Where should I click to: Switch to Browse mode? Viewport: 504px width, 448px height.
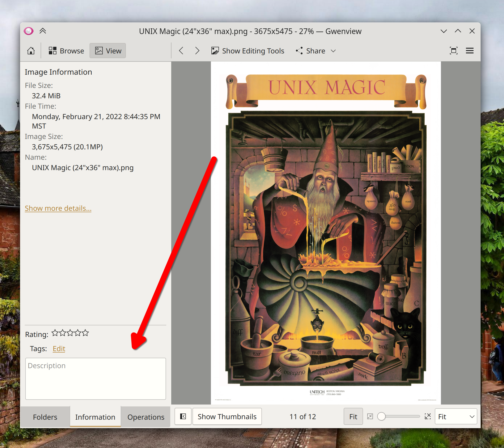pos(66,51)
